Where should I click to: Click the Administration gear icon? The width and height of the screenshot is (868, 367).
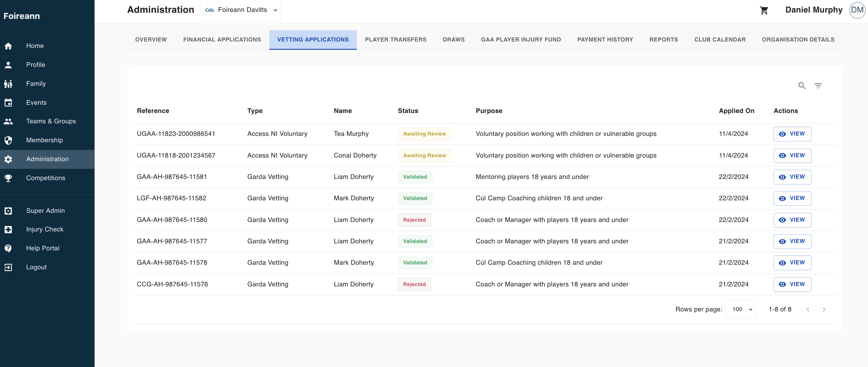click(9, 159)
